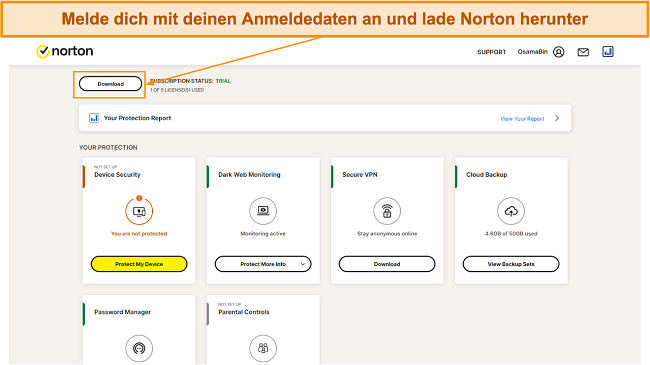Click the Dark Web Monitoring icon
Image resolution: width=650 pixels, height=365 pixels.
click(263, 211)
